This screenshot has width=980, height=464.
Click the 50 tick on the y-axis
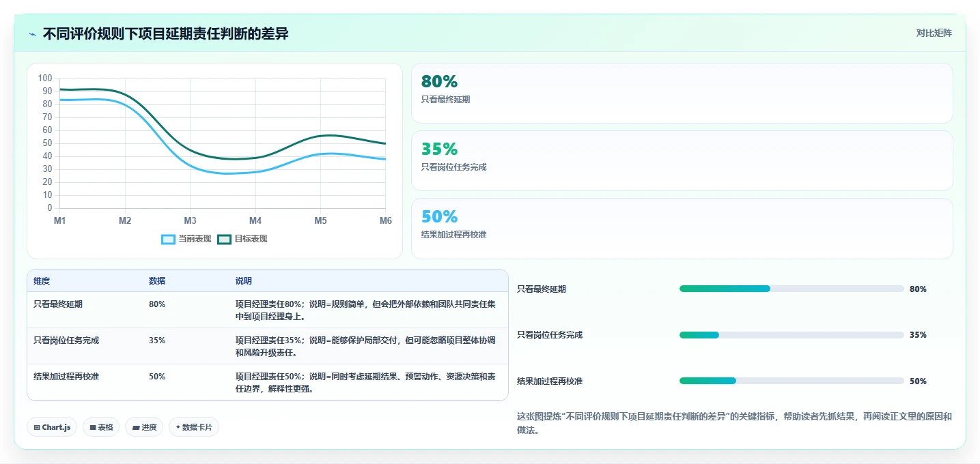point(47,143)
